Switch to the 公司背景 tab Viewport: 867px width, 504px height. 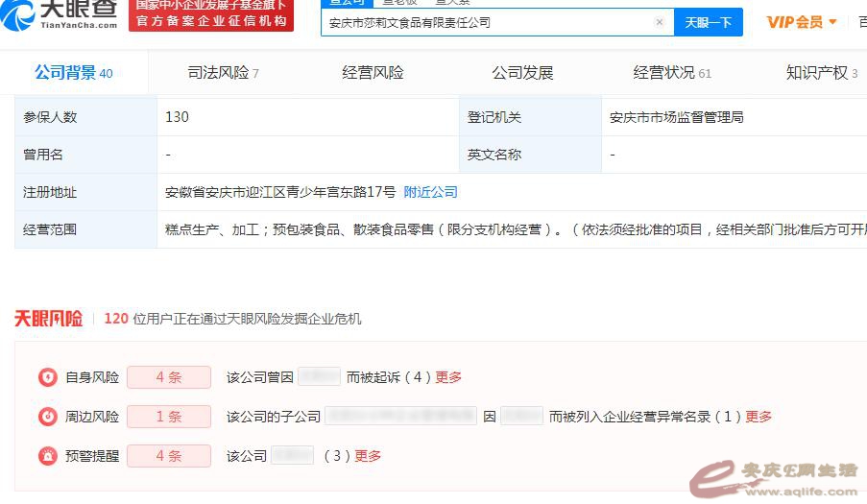pos(73,73)
